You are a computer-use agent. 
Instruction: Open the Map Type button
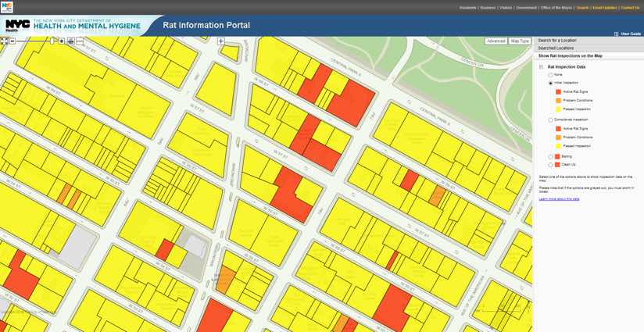pos(520,41)
